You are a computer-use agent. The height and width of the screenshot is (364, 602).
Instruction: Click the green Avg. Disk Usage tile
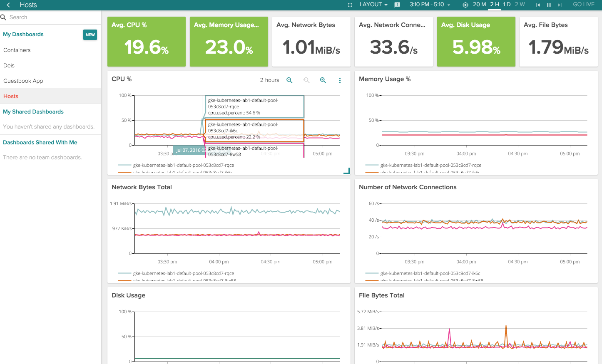click(x=476, y=42)
